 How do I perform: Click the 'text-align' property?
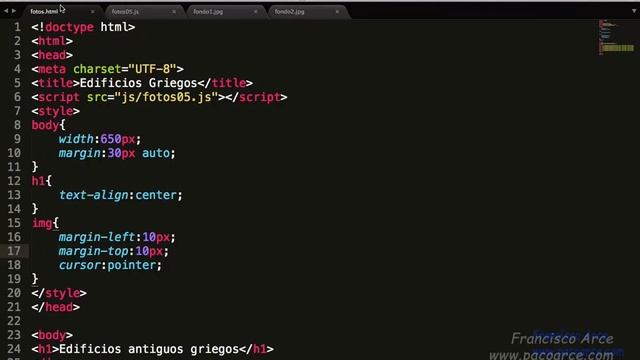pos(93,195)
